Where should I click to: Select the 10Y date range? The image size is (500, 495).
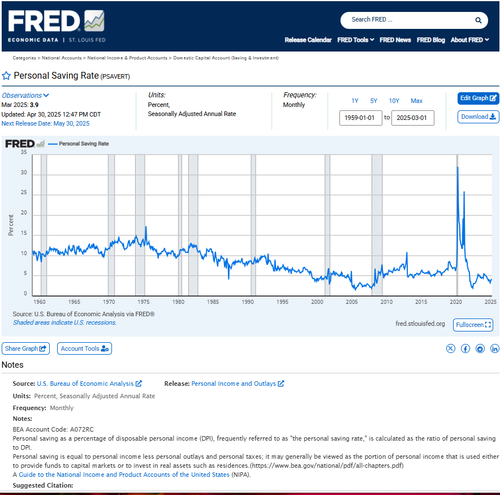tap(394, 101)
